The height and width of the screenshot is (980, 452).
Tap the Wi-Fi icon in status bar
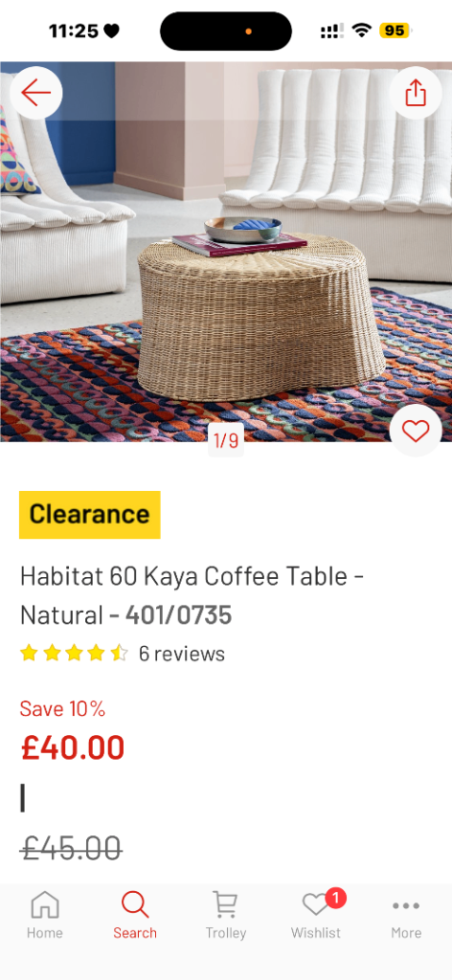click(361, 30)
